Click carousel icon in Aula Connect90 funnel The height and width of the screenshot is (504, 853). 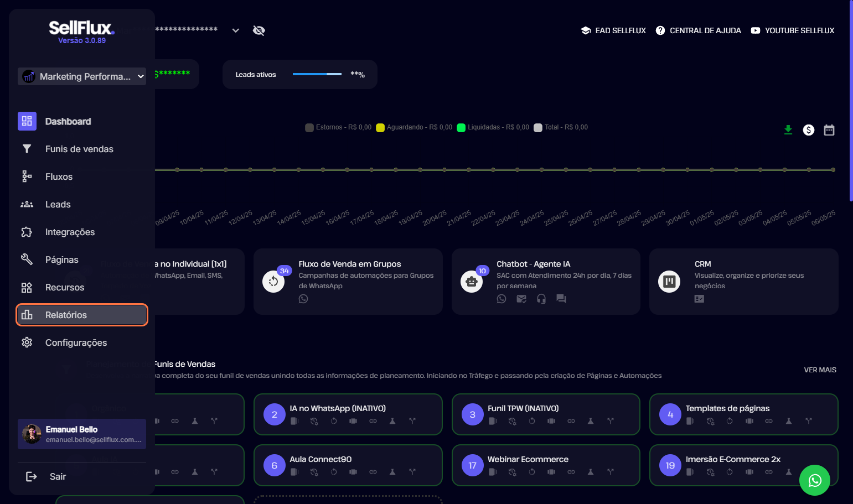(x=353, y=472)
